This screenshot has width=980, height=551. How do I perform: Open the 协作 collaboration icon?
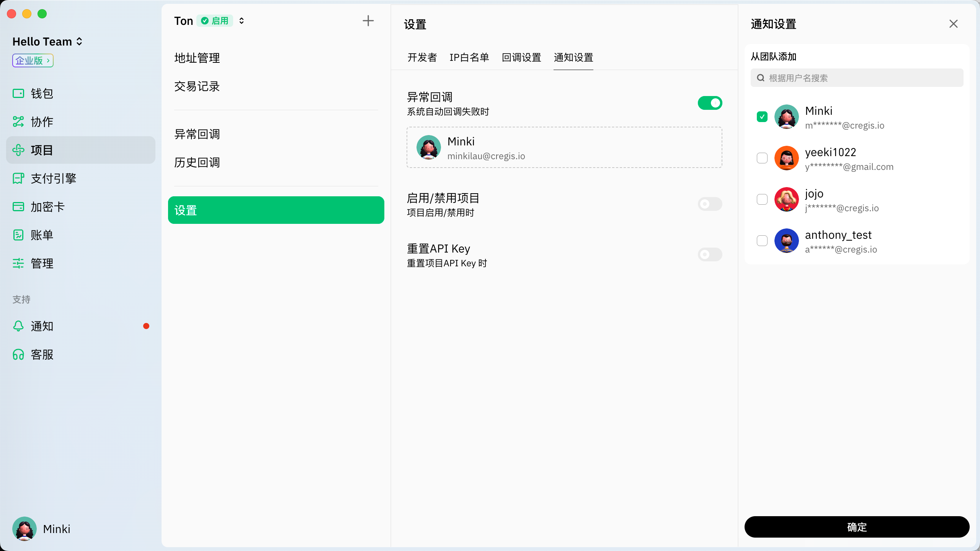coord(18,122)
